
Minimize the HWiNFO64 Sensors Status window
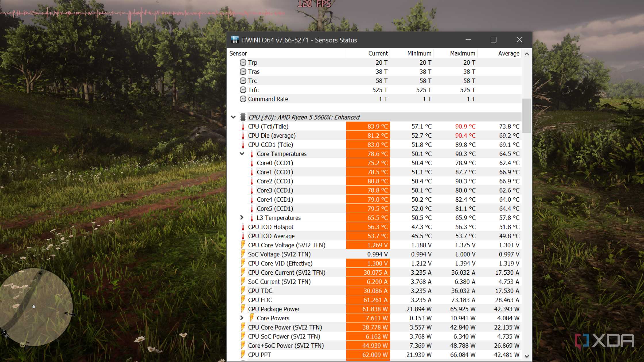(x=468, y=40)
